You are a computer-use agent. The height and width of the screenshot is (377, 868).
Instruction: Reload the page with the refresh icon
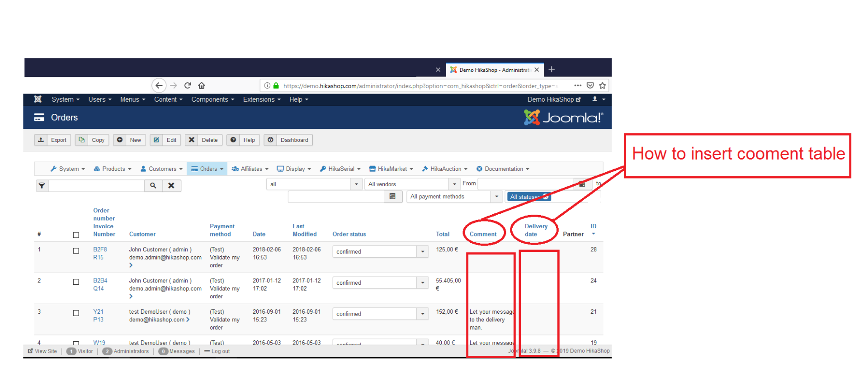click(x=188, y=85)
